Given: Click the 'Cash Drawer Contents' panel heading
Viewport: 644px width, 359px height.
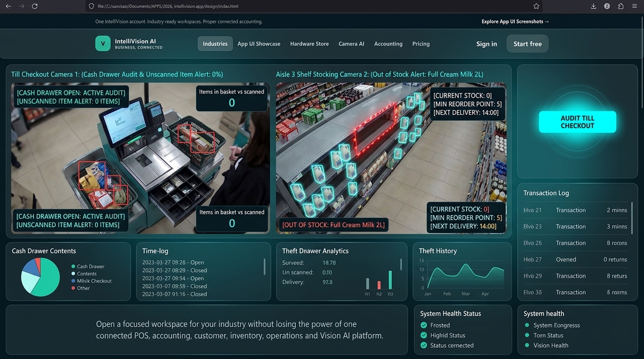Looking at the screenshot, I should click(44, 251).
